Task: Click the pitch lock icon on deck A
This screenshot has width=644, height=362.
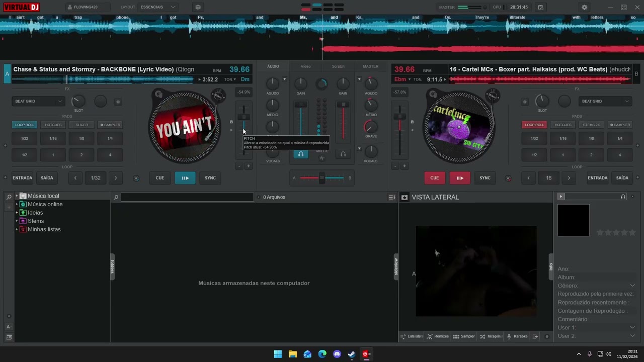Action: coord(231,122)
